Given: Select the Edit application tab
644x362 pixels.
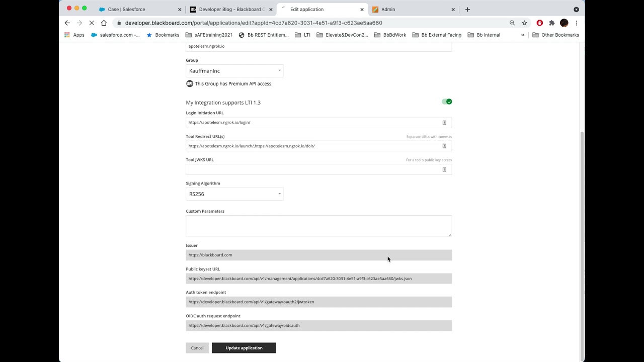Looking at the screenshot, I should pos(321,10).
